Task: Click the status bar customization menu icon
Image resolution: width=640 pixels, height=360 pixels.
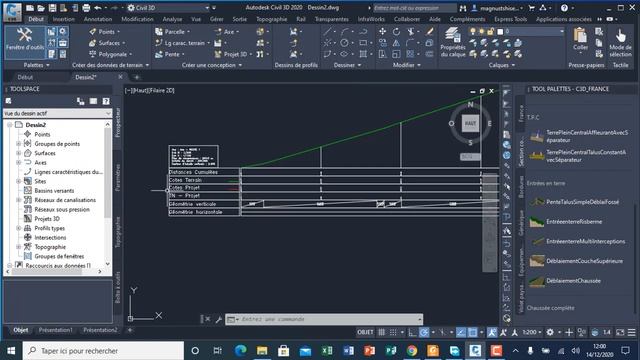Action: tap(631, 332)
